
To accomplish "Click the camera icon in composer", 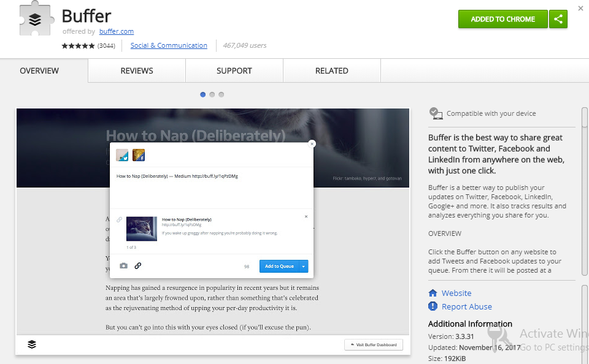I will point(123,266).
